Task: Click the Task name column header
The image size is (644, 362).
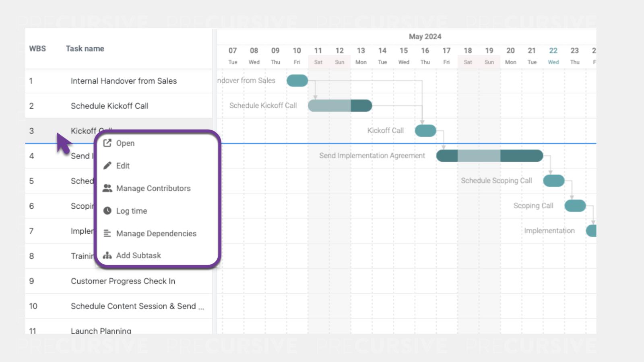Action: 85,49
